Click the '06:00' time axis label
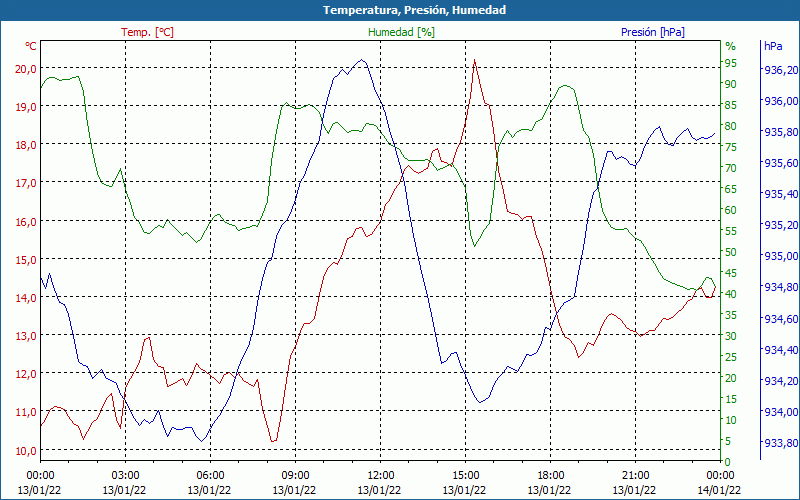 click(x=210, y=475)
